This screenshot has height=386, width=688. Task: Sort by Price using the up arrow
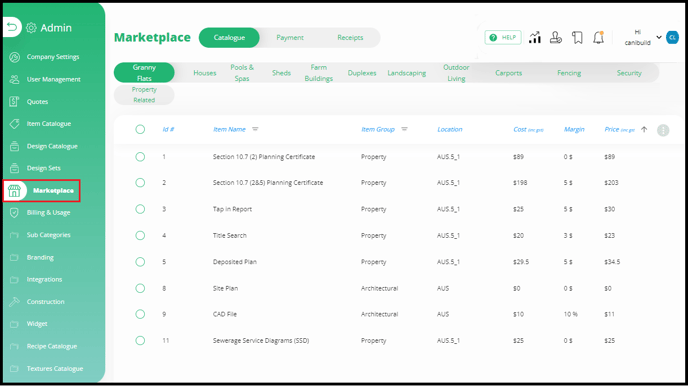click(x=644, y=129)
